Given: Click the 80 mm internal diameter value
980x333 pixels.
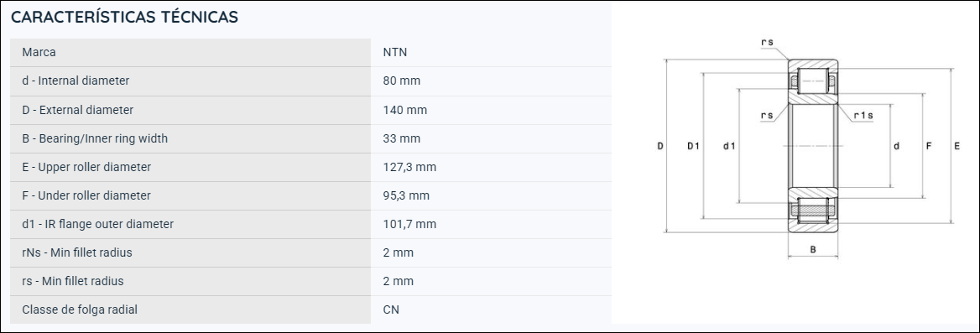Looking at the screenshot, I should [402, 81].
